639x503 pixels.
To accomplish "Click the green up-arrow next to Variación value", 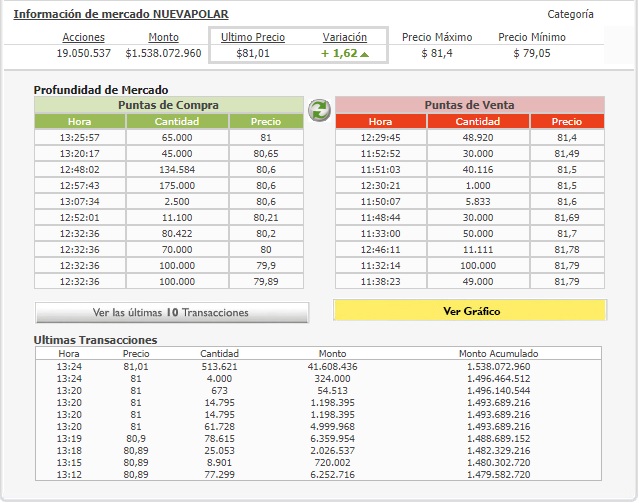I will (x=365, y=54).
